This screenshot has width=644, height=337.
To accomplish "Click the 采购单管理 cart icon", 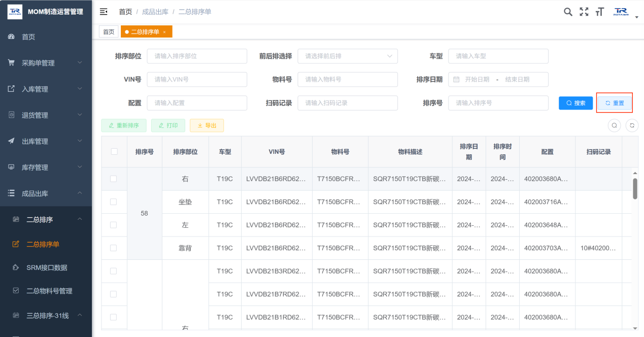I will [11, 62].
